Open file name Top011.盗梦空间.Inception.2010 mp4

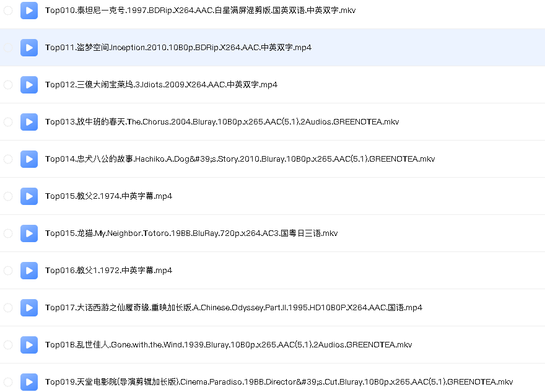(178, 48)
